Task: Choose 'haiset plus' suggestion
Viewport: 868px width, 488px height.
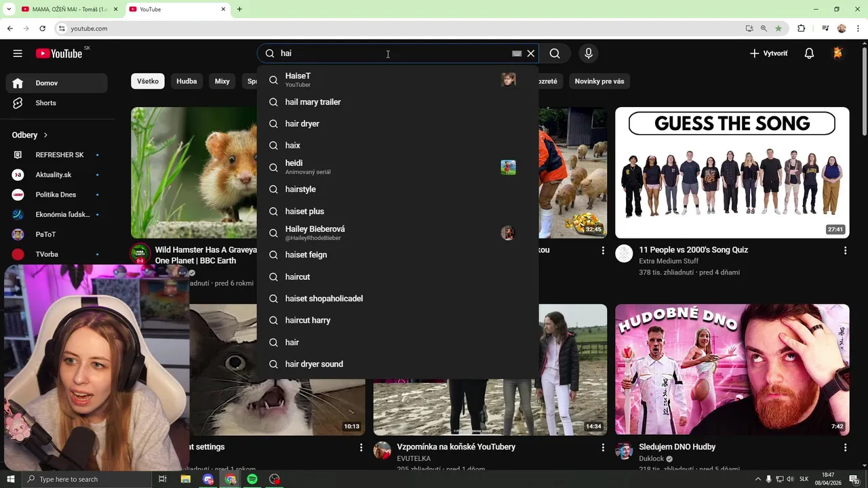Action: tap(398, 211)
